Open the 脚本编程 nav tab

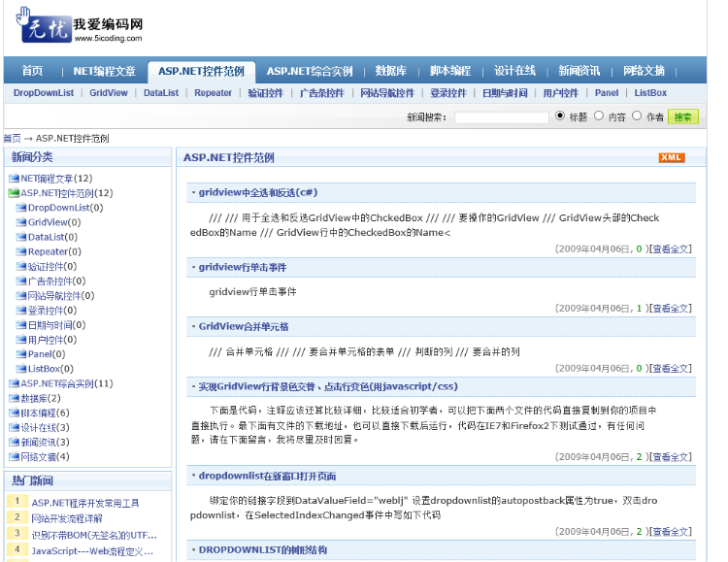coord(450,71)
